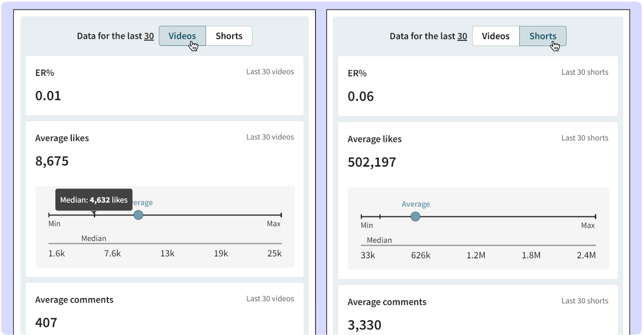Select the Average comments card showing 407
Image resolution: width=644 pixels, height=335 pixels.
[164, 312]
